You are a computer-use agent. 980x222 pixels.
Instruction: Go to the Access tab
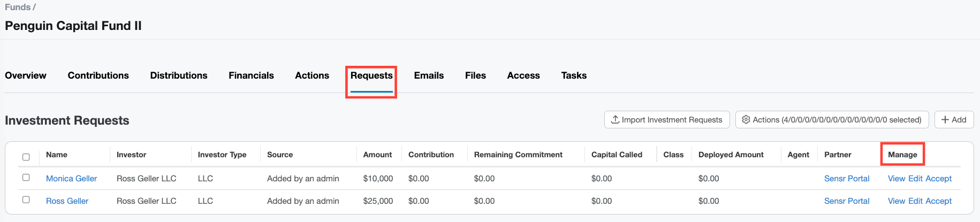click(523, 75)
